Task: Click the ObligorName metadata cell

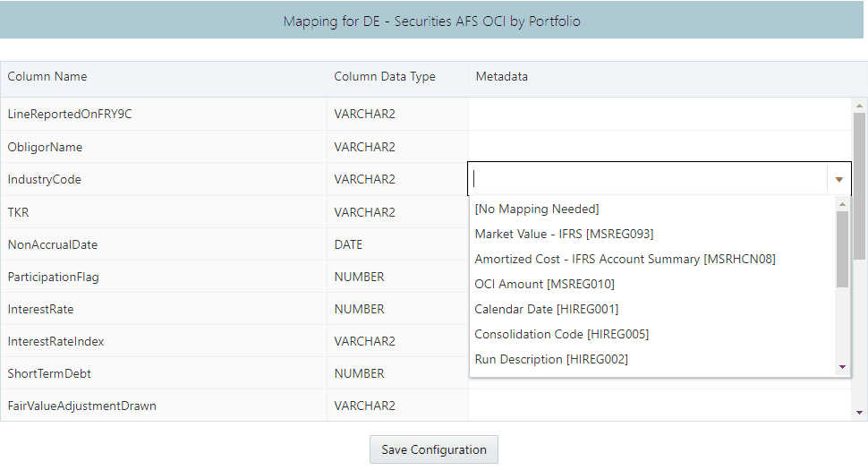Action: 660,147
